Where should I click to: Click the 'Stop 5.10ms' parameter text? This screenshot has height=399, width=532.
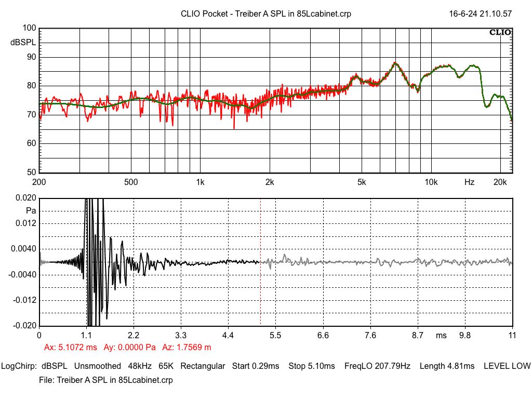312,366
